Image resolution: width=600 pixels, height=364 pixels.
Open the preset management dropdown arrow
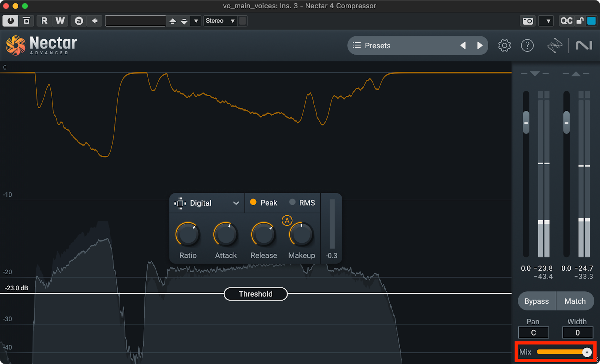click(196, 21)
